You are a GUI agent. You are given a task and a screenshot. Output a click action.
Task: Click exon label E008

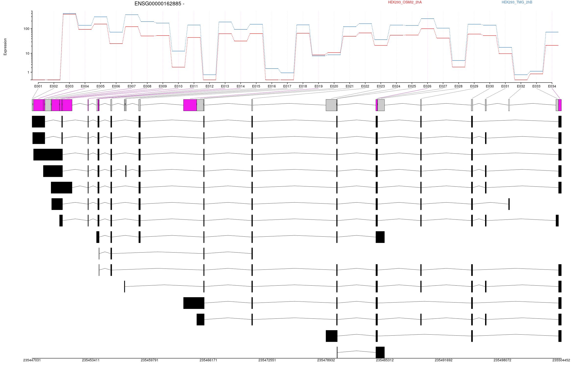(147, 86)
